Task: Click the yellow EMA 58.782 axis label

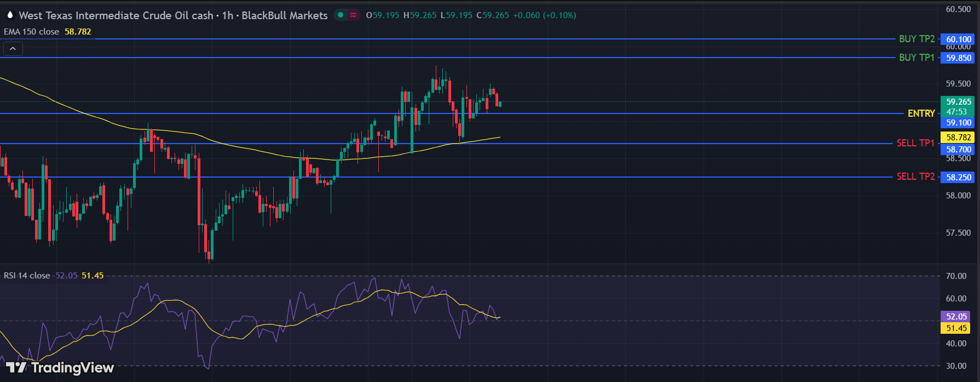Action: pyautogui.click(x=958, y=138)
